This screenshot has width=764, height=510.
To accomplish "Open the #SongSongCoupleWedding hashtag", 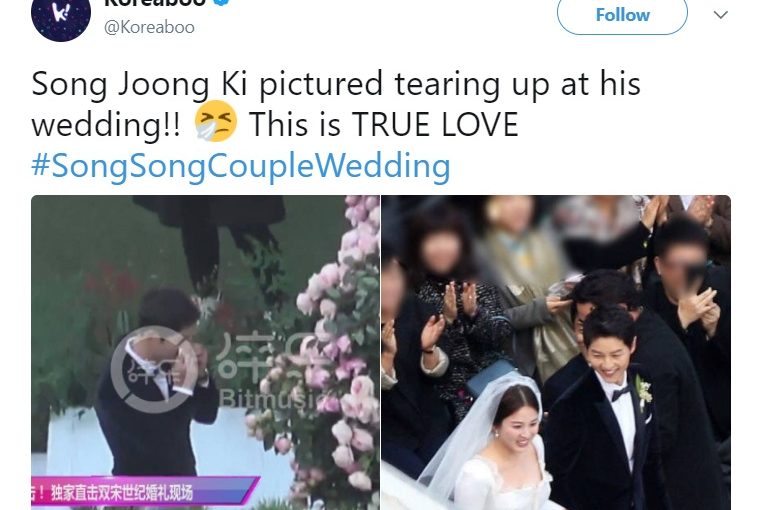I will (x=241, y=166).
